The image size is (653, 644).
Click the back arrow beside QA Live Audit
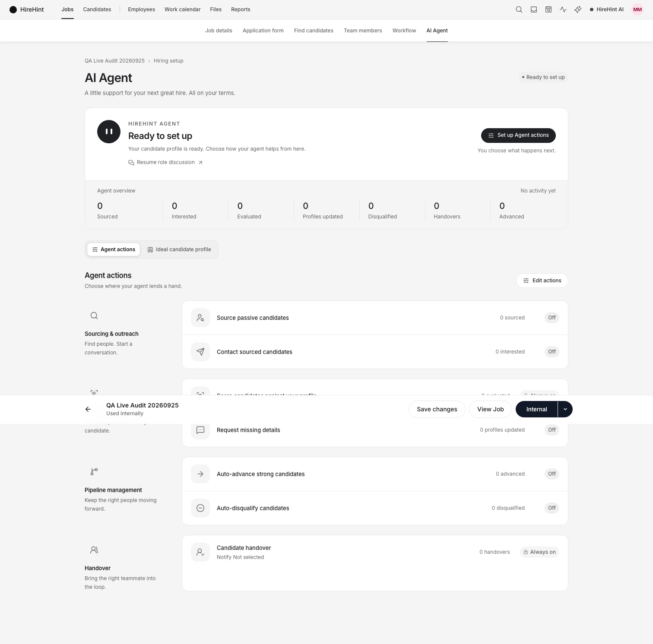(x=88, y=409)
